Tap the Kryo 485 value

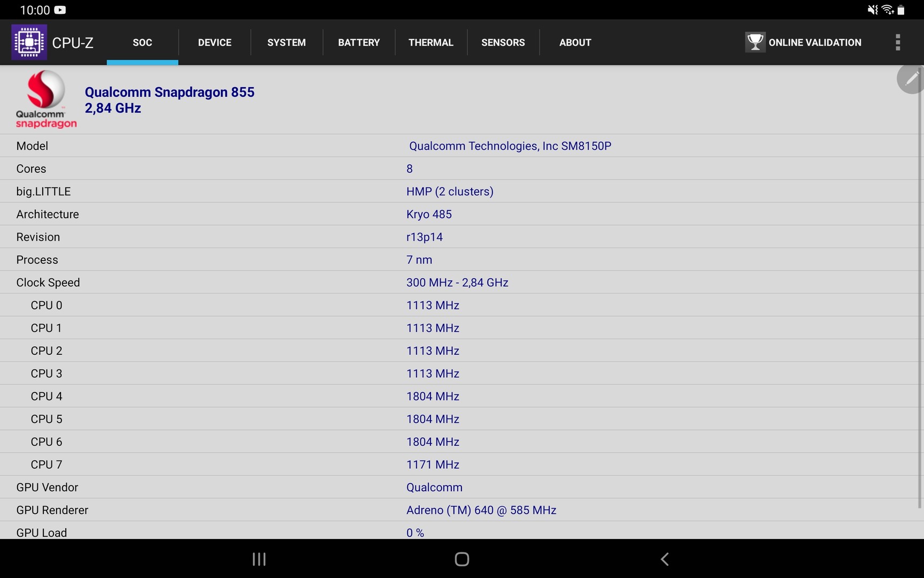(x=429, y=214)
